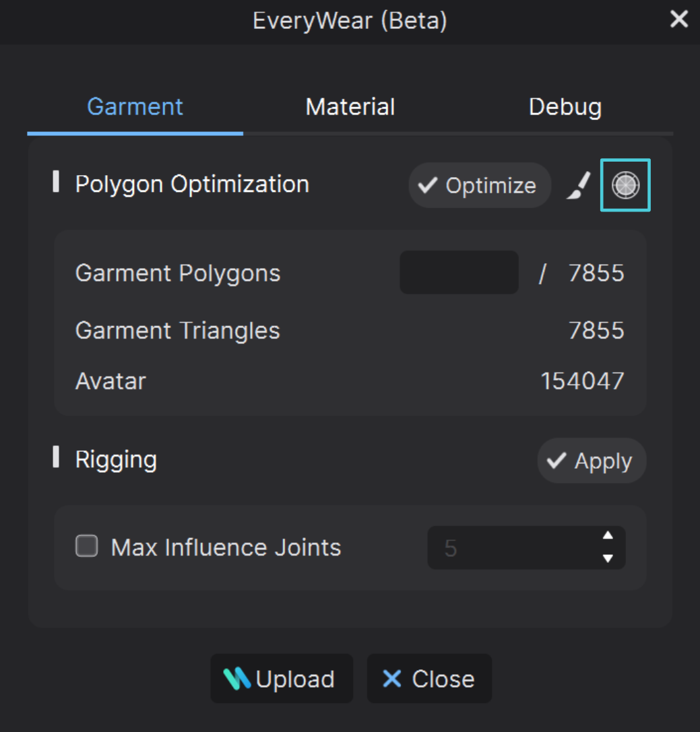Decrease Max Influence Joints value with down arrow
The image size is (700, 732).
[x=608, y=558]
